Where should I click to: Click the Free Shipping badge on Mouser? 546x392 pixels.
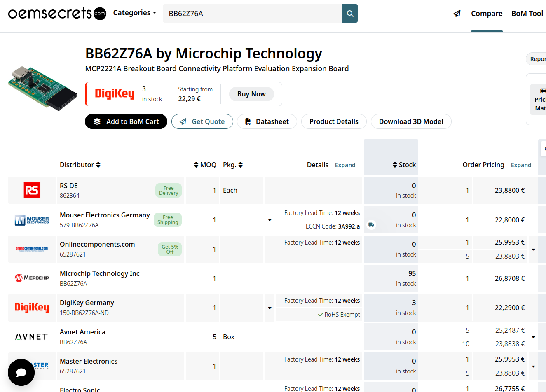(168, 220)
